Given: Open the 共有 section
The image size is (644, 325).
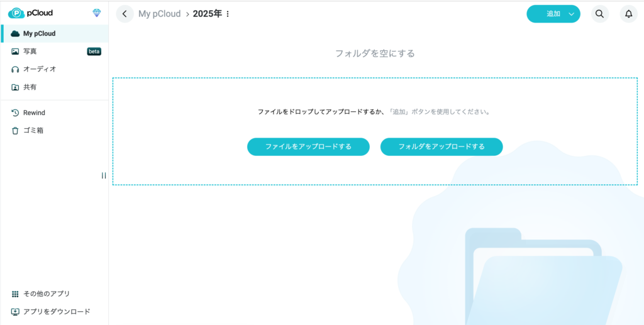Looking at the screenshot, I should point(30,87).
